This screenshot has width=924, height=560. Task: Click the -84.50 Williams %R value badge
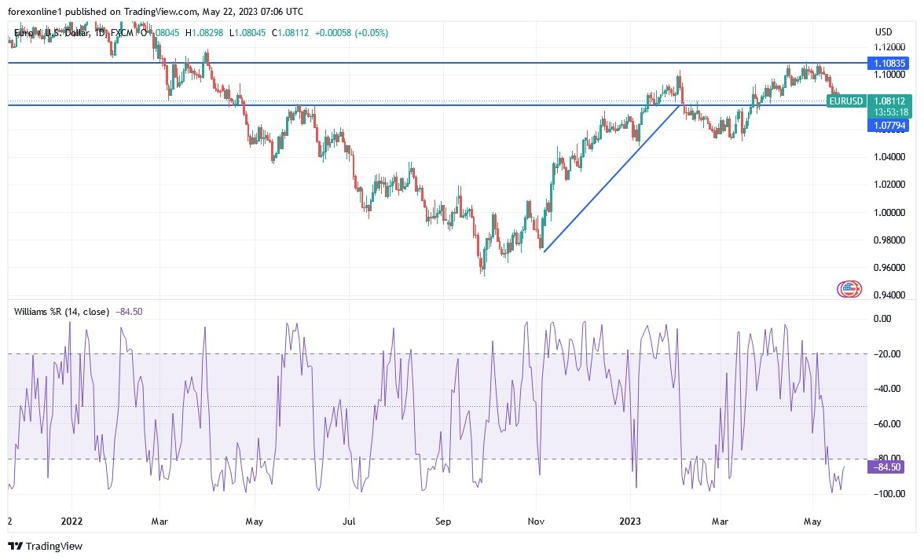tap(885, 466)
